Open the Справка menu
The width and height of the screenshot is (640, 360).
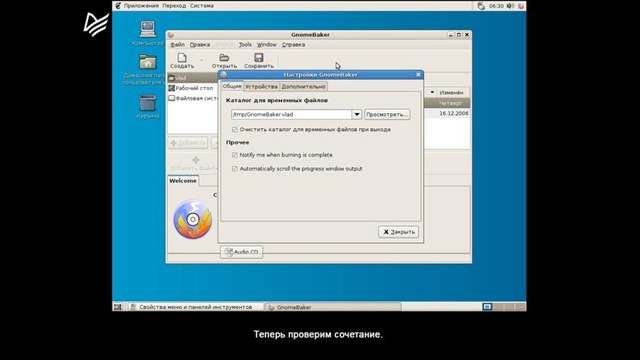293,44
